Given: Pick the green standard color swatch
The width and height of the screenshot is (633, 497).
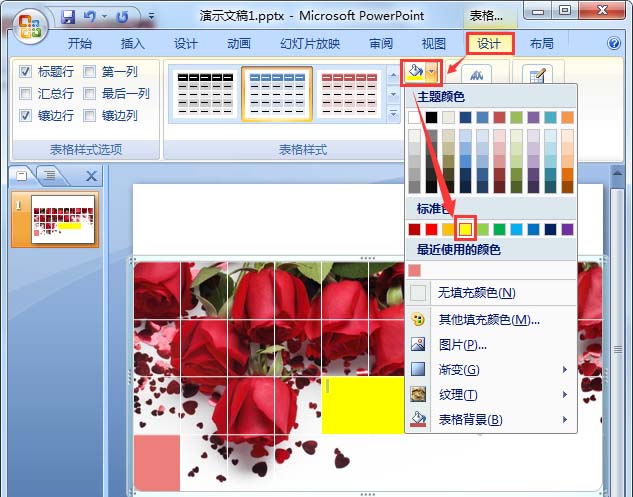Looking at the screenshot, I should click(499, 229).
